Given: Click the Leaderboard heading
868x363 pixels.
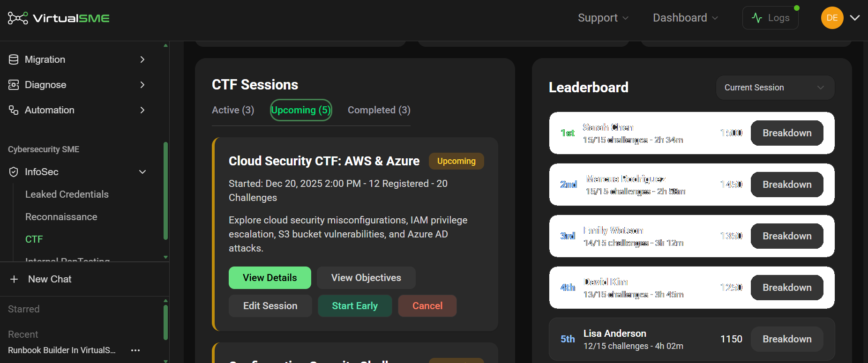Looking at the screenshot, I should [x=589, y=88].
